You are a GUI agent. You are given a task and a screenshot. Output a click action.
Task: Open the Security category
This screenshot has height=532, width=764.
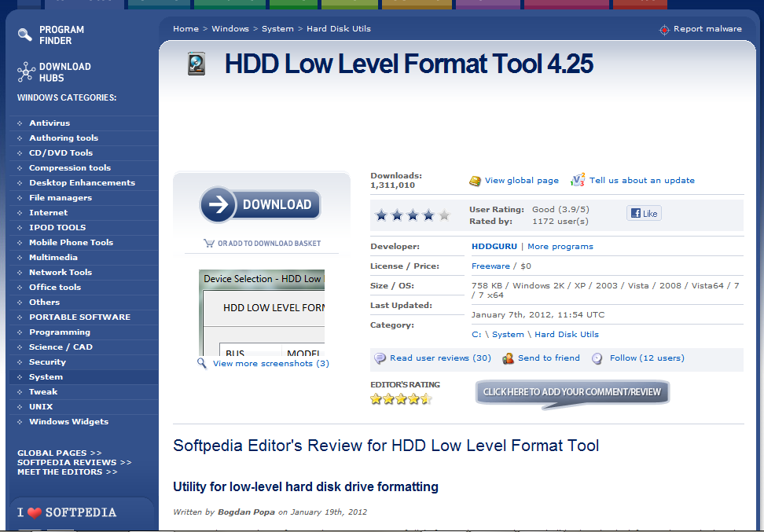[x=47, y=362]
